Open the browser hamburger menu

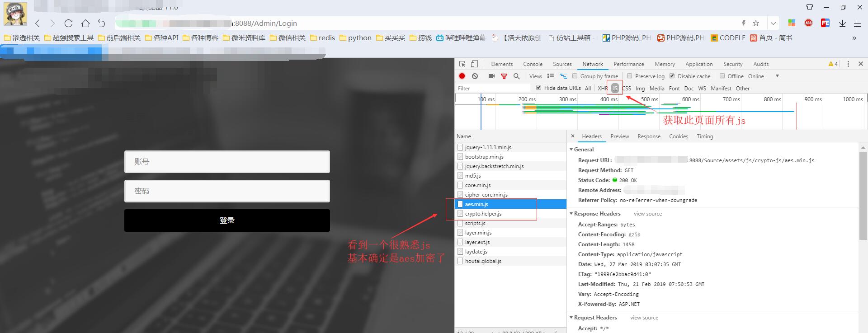(857, 23)
